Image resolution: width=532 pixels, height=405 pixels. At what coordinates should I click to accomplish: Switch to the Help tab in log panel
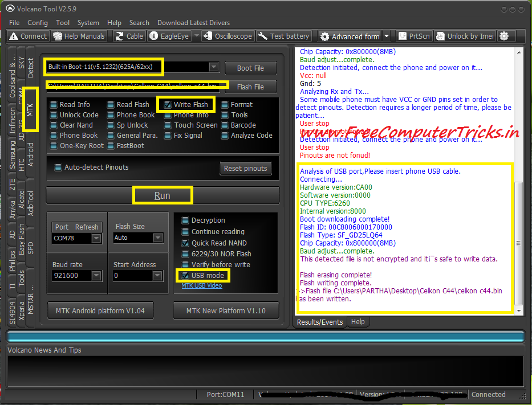(x=358, y=322)
